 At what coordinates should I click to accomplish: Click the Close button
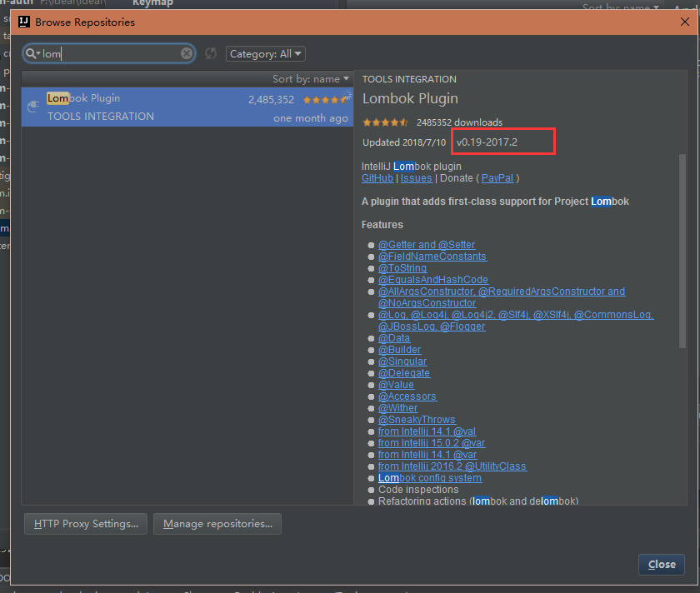tap(661, 565)
